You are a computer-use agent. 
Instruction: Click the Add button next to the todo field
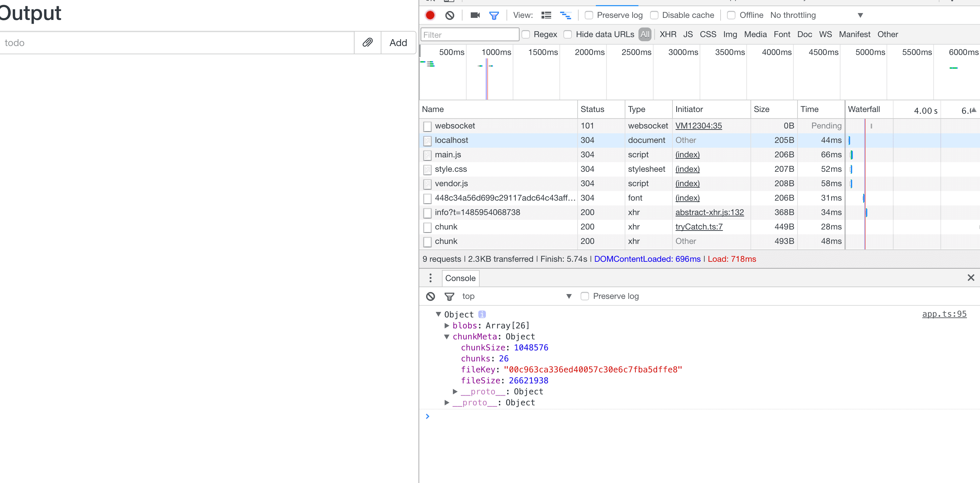pos(398,43)
